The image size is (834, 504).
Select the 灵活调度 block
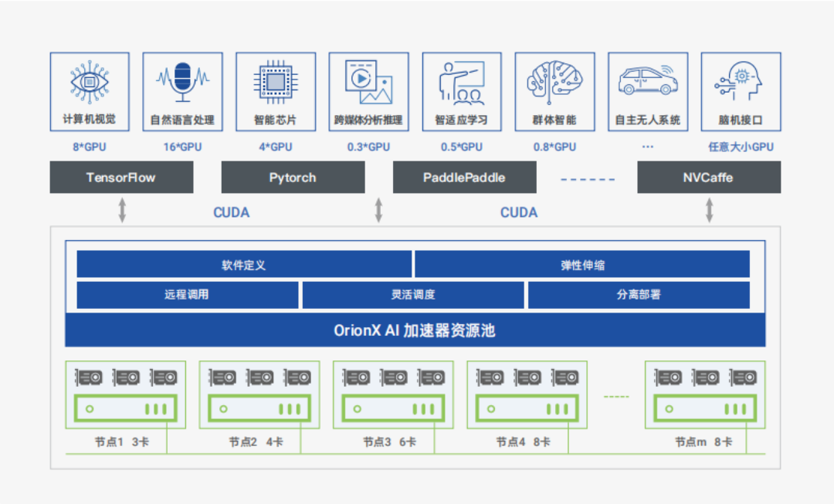pyautogui.click(x=413, y=295)
